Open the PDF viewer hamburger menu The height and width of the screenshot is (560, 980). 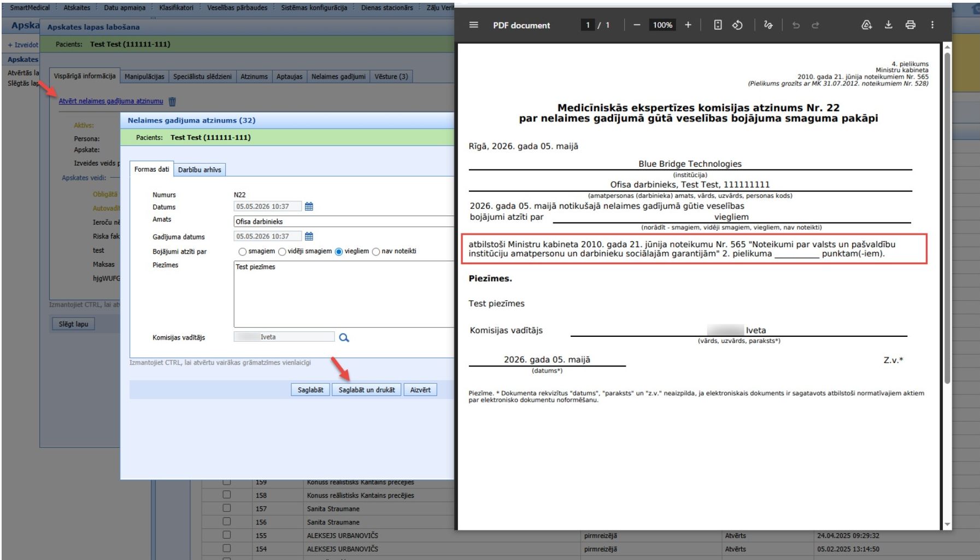tap(474, 25)
